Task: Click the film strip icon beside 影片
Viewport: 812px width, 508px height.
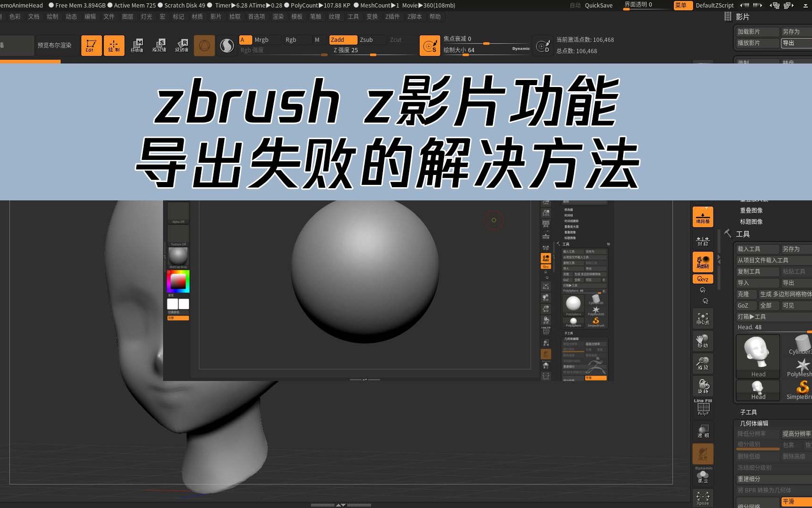Action: pyautogui.click(x=728, y=16)
